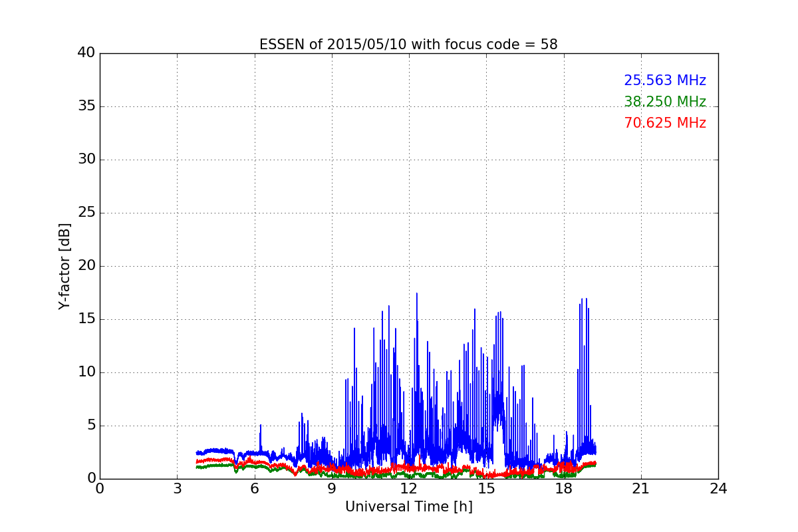Click the y-axis tick label 40
Viewport: 798px width, 532px height.
pos(86,53)
